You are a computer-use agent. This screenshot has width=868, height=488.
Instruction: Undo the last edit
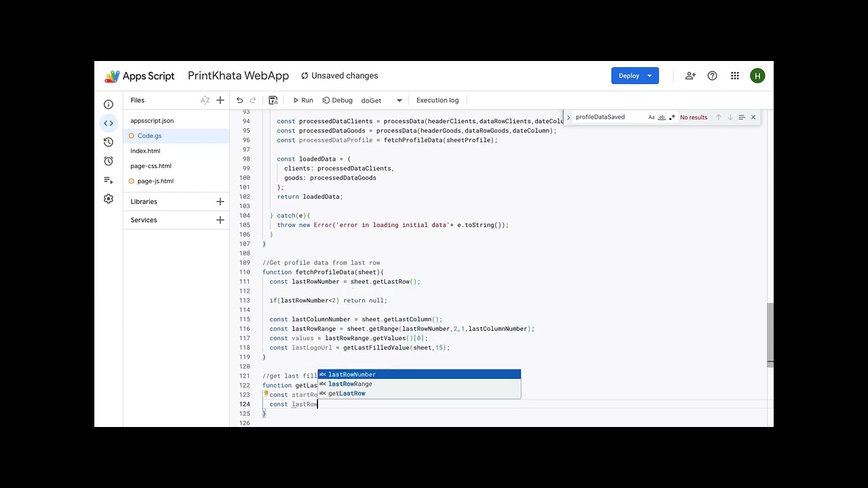click(239, 100)
